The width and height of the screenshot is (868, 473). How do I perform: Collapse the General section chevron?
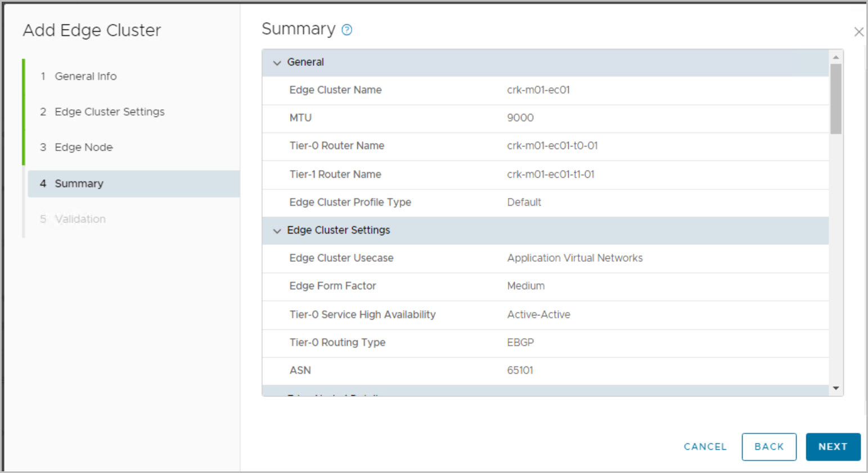277,63
